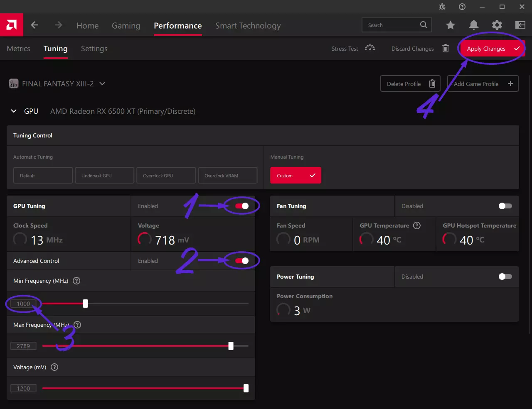This screenshot has height=409, width=532.
Task: Open the game profile dropdown chevron
Action: [x=102, y=83]
